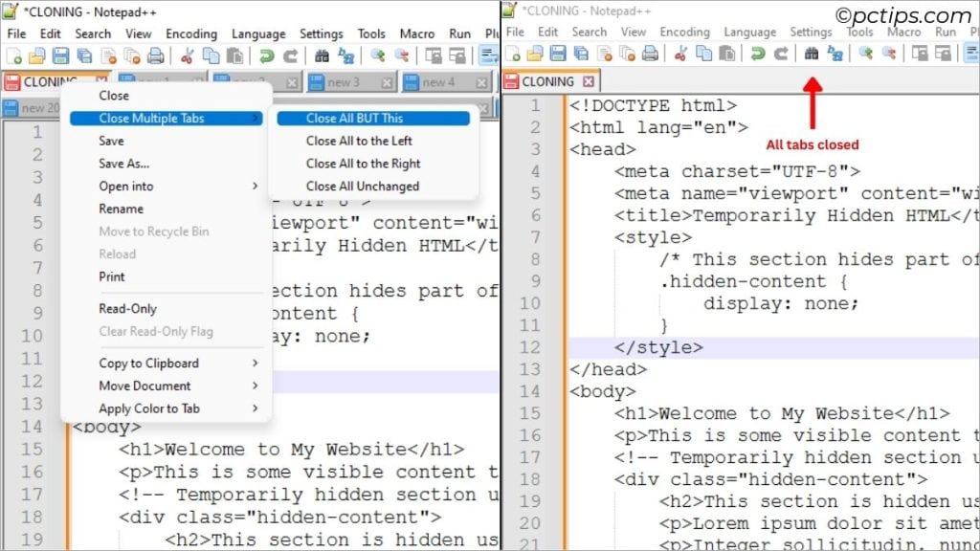Open a new file with New icon

[12, 55]
